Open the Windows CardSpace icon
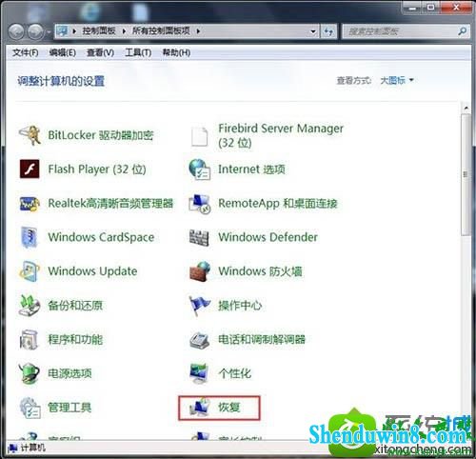 pyautogui.click(x=30, y=237)
